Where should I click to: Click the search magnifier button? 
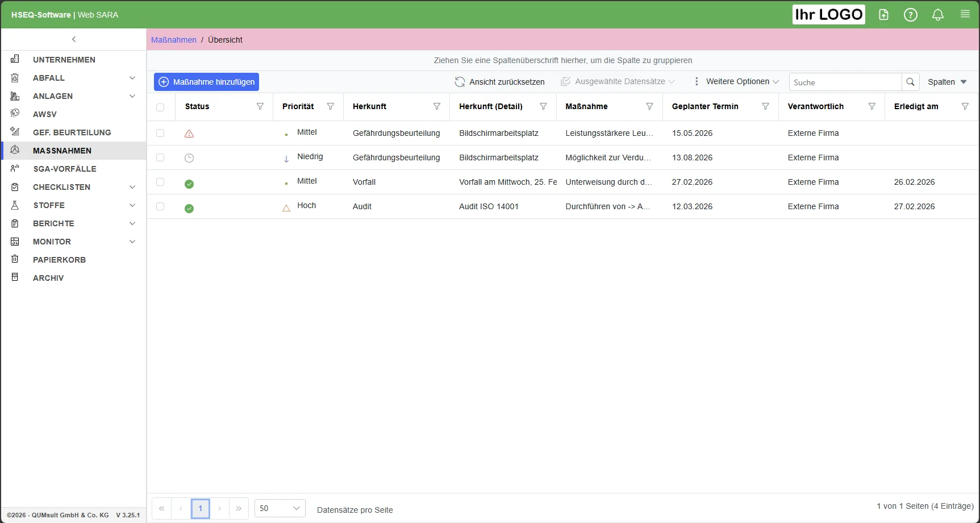pos(910,82)
